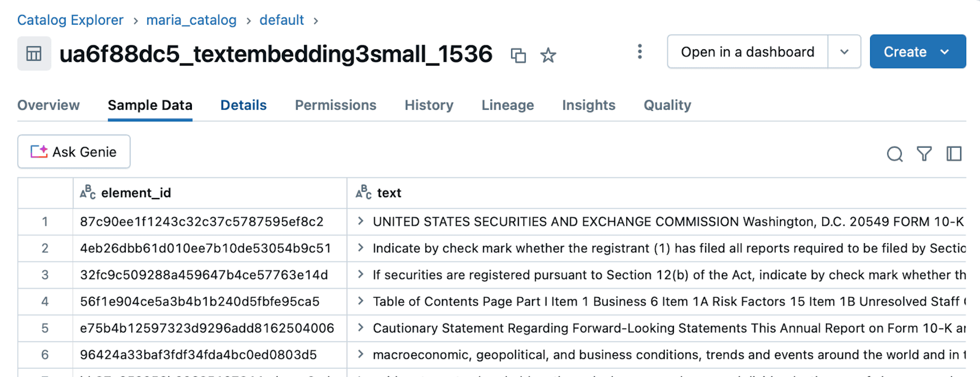Select the Permissions tab
Screen dimensions: 980x377
(x=336, y=105)
